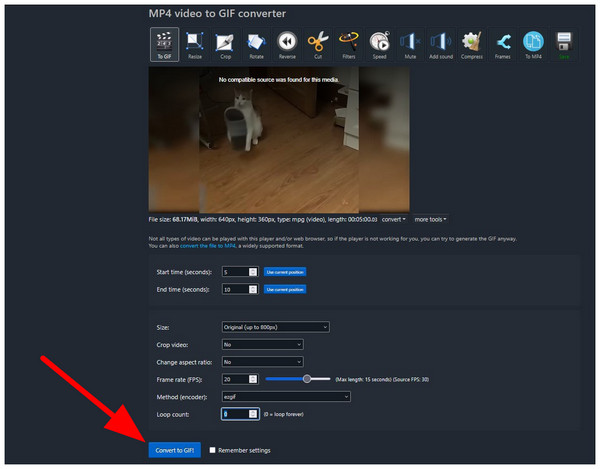Screen dimensions: 600x469
Task: Open the To MP4 tool
Action: [x=533, y=44]
